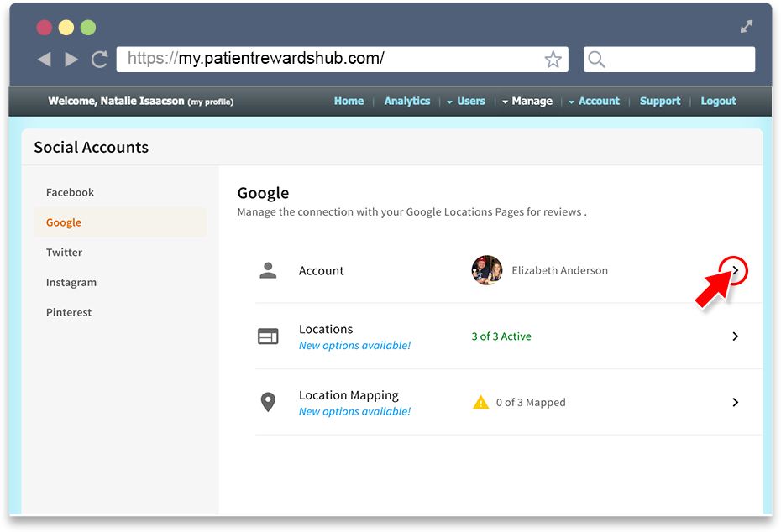Expand the Locations row chevron
This screenshot has width=781, height=532.
(735, 336)
